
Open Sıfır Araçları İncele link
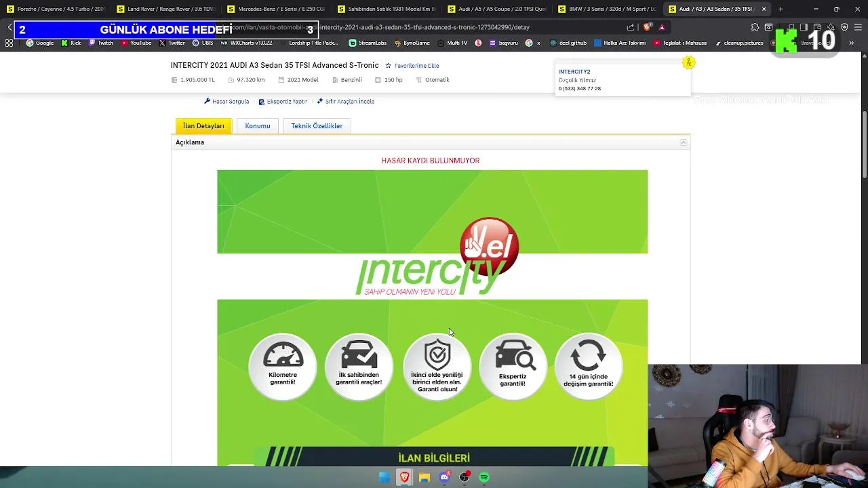(x=346, y=102)
